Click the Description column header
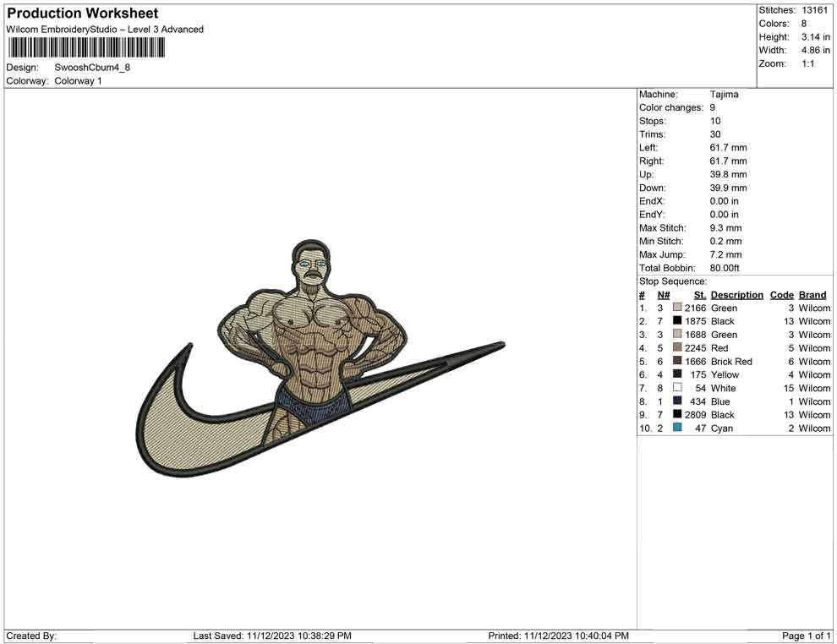The height and width of the screenshot is (644, 837). click(x=736, y=295)
